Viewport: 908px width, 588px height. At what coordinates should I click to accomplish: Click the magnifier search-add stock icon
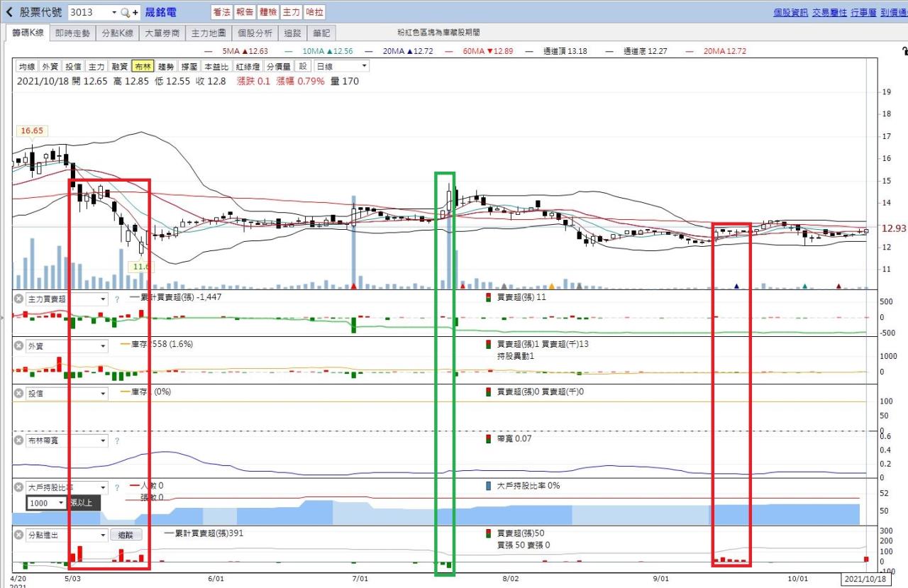129,13
